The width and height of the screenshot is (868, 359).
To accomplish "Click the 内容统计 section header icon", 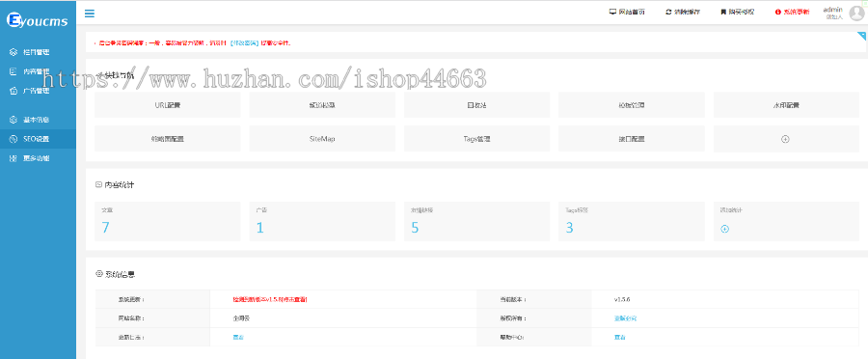I will (x=99, y=184).
